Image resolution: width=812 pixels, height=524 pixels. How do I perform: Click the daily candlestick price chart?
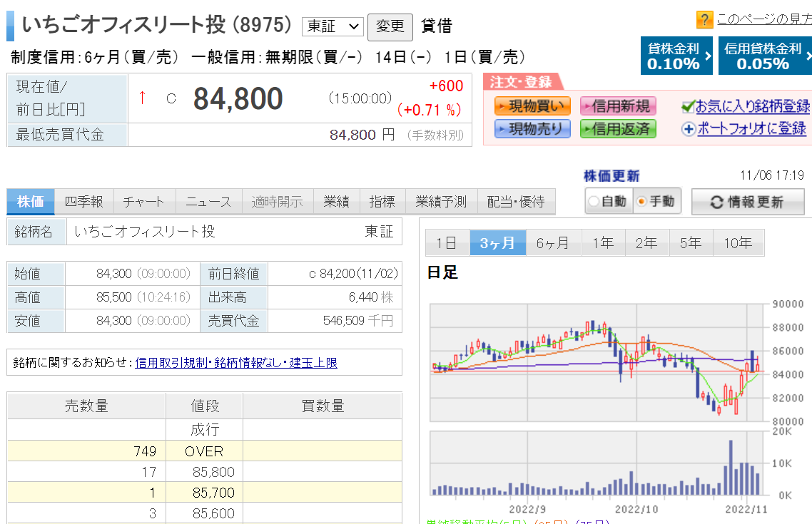click(x=597, y=363)
